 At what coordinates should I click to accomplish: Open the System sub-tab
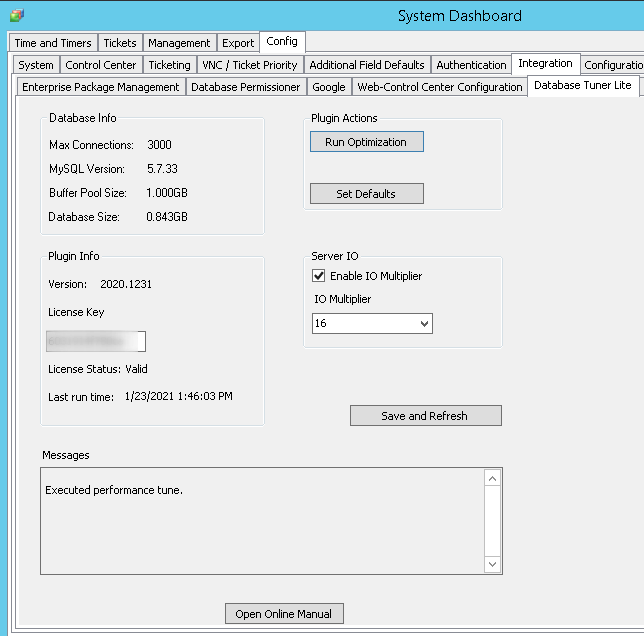point(36,65)
